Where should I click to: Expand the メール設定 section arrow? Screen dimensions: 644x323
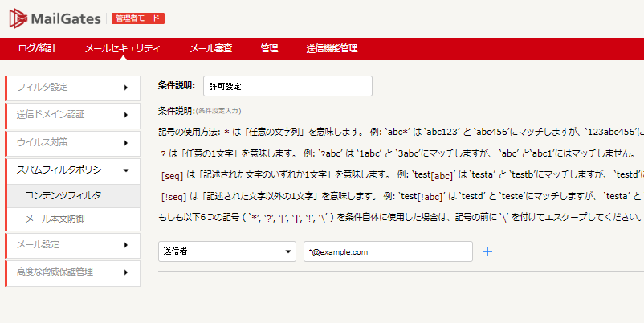coord(126,245)
